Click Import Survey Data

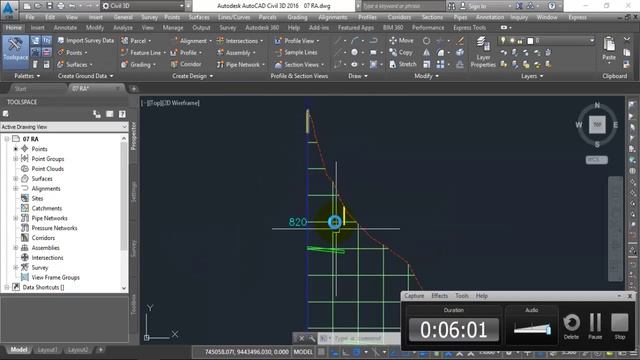tap(85, 40)
